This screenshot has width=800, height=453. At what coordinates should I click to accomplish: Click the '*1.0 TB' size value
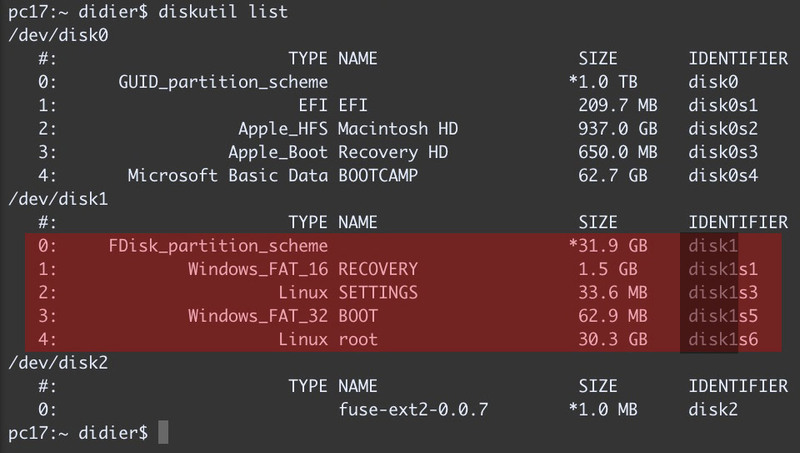pos(603,82)
